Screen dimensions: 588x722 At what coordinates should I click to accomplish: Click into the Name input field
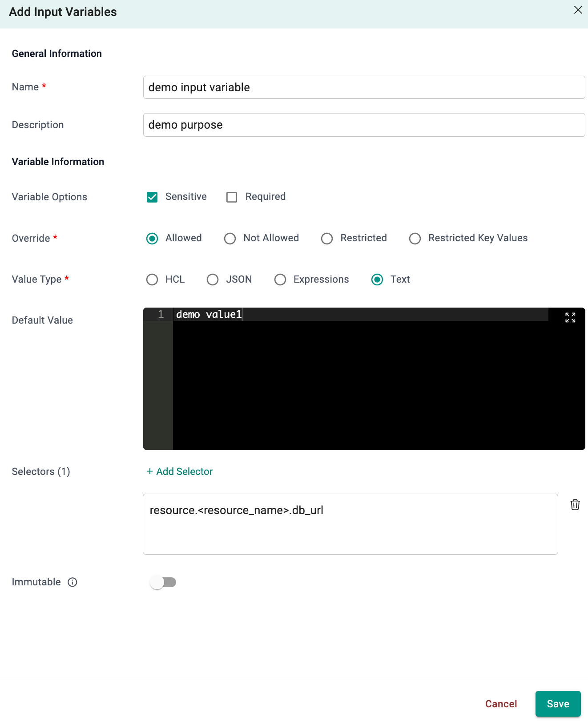364,87
